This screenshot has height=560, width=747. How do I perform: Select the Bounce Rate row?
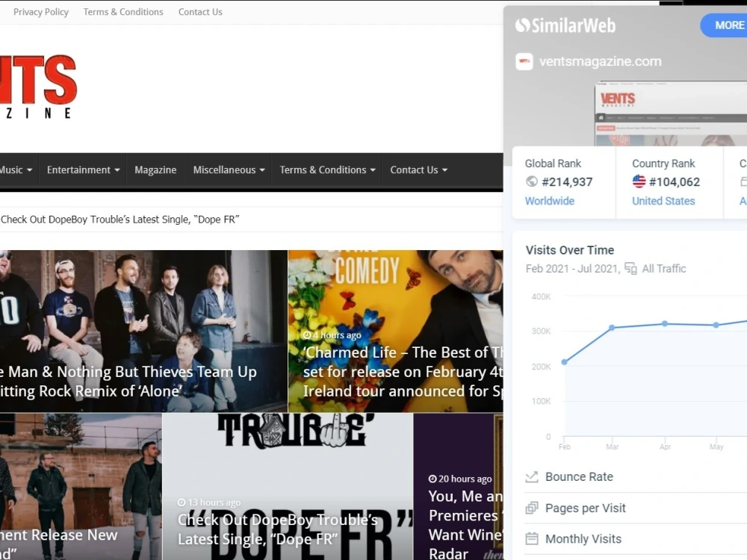click(636, 476)
